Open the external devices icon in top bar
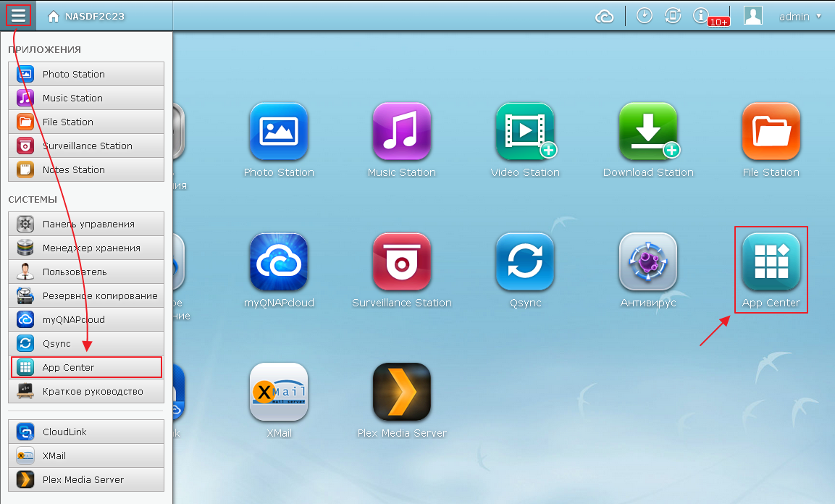The image size is (835, 504). (673, 16)
